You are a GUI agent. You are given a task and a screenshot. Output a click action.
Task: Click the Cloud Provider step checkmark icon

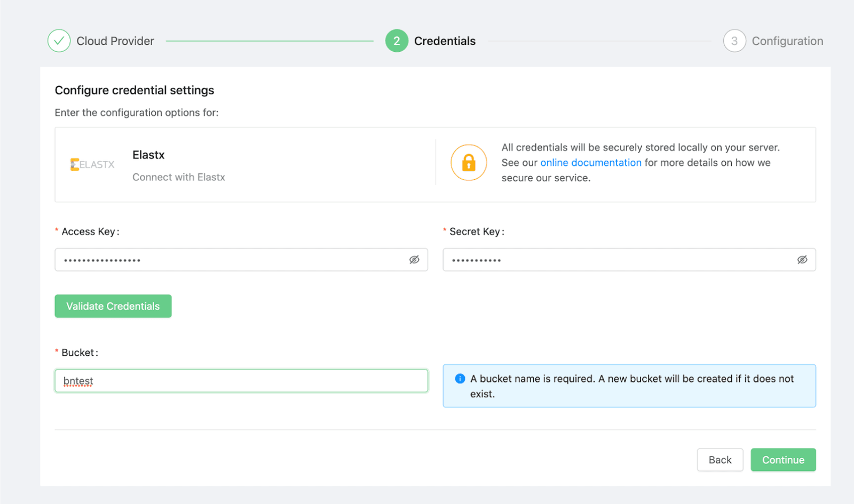point(59,41)
